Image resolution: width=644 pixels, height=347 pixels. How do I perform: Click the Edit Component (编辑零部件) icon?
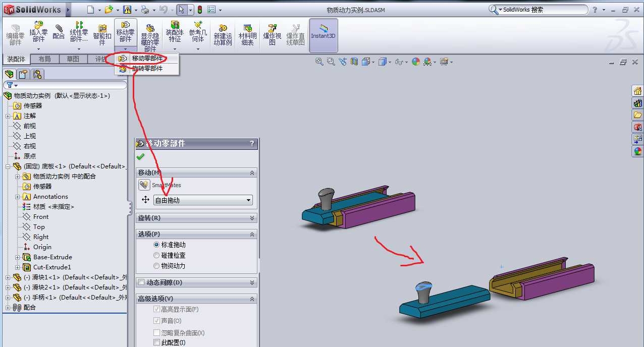tap(15, 35)
